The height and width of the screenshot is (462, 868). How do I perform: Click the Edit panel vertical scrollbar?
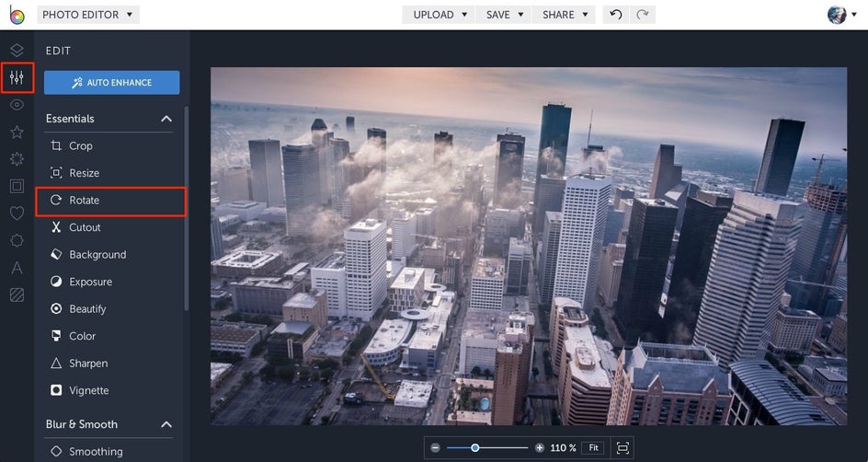pyautogui.click(x=187, y=208)
